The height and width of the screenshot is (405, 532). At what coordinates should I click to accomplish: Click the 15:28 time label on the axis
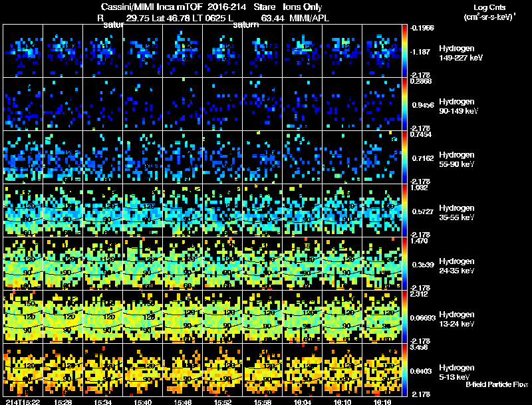click(x=63, y=402)
